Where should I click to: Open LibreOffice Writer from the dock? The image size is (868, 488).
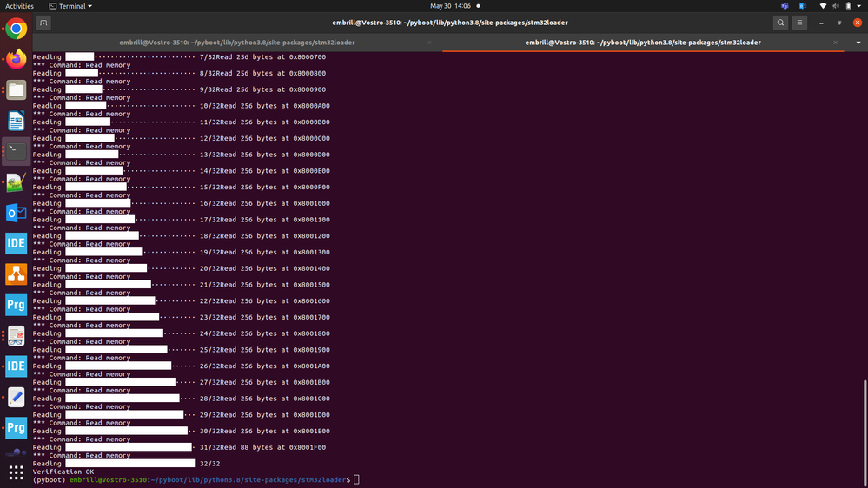coord(16,121)
